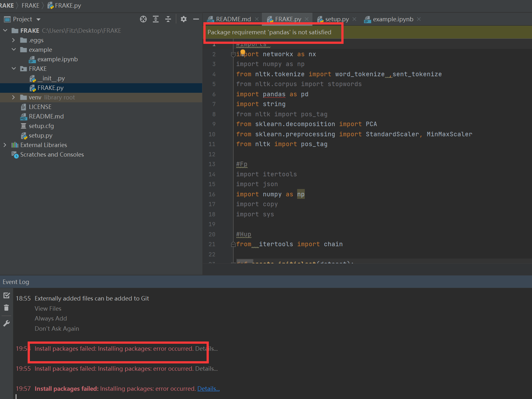Screen dimensions: 532x399
Task: Close the README.md tab
Action: tap(257, 19)
